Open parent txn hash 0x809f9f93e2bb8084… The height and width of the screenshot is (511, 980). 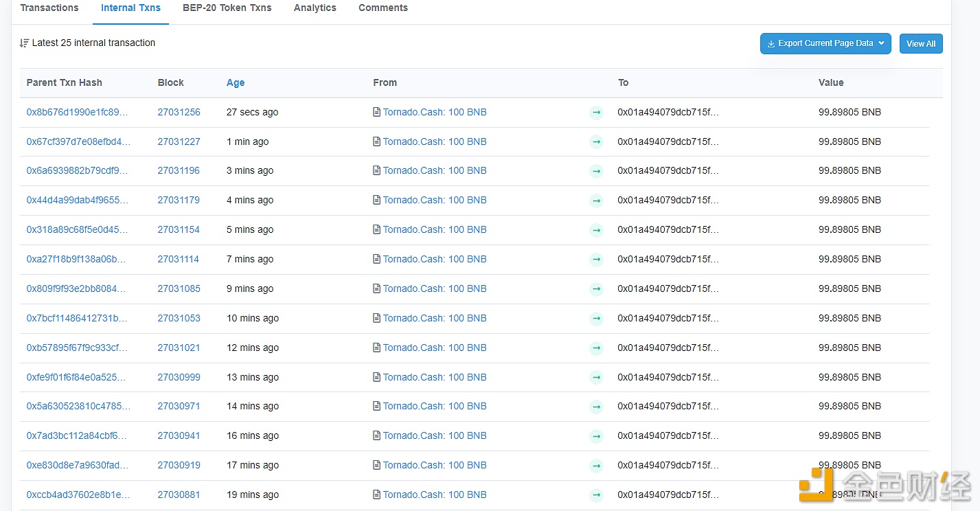click(76, 288)
